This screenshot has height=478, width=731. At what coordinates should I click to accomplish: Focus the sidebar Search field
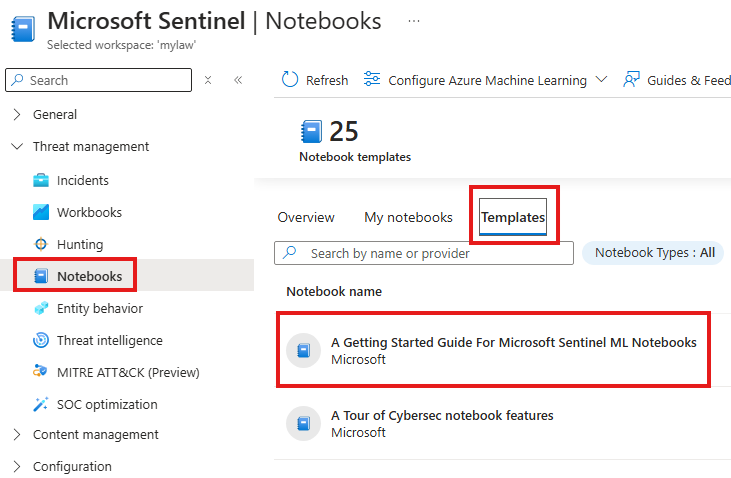pos(98,80)
